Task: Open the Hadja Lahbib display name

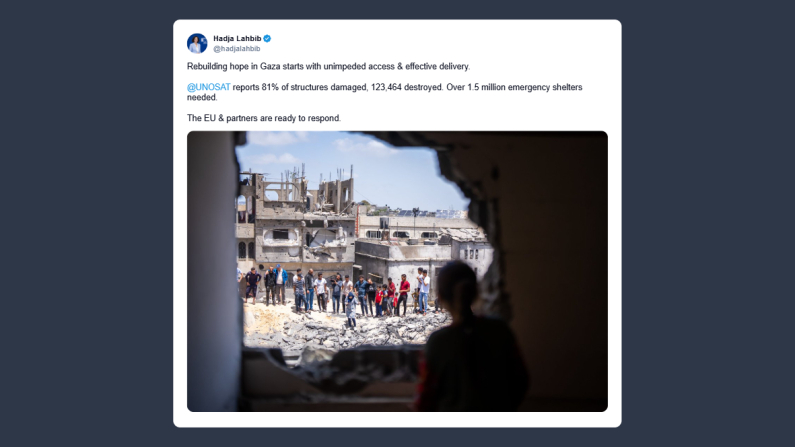Action: click(237, 39)
